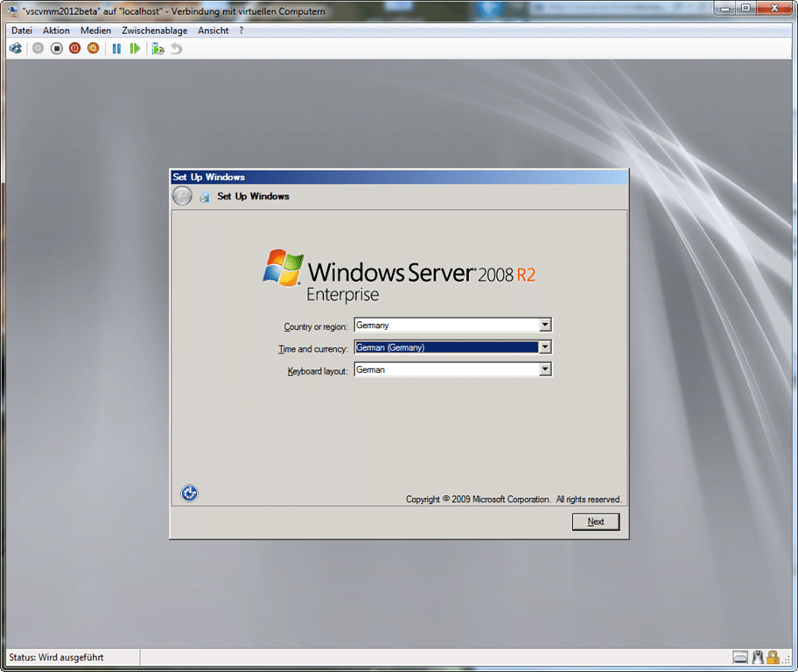Click the revert undo arrow icon

click(176, 48)
